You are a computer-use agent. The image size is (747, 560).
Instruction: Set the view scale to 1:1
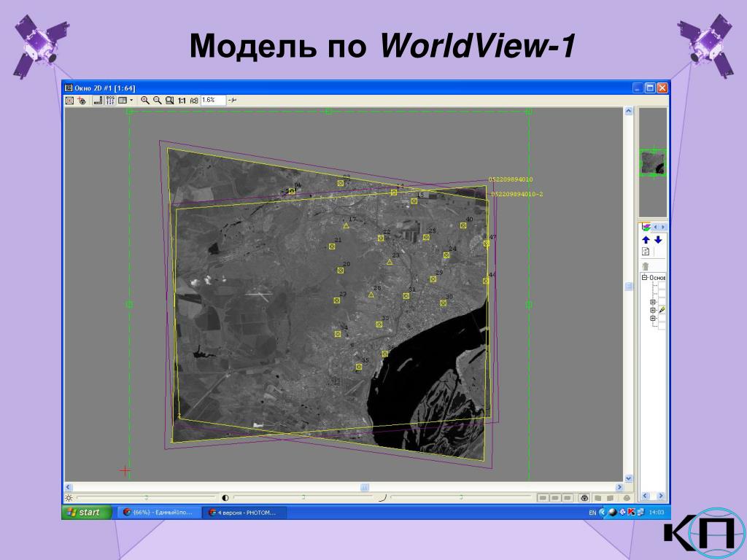coord(182,101)
